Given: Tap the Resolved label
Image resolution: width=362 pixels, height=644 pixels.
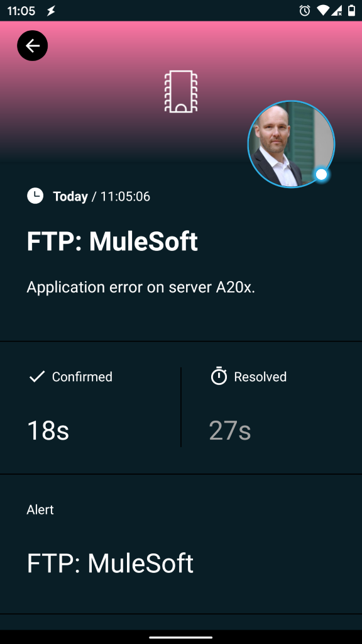Looking at the screenshot, I should click(260, 377).
